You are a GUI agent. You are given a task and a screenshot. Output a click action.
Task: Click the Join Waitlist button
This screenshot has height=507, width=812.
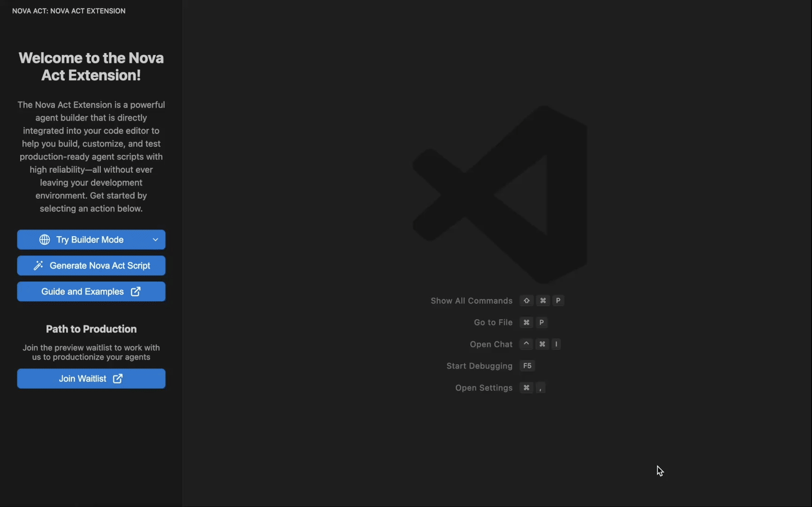tap(91, 379)
